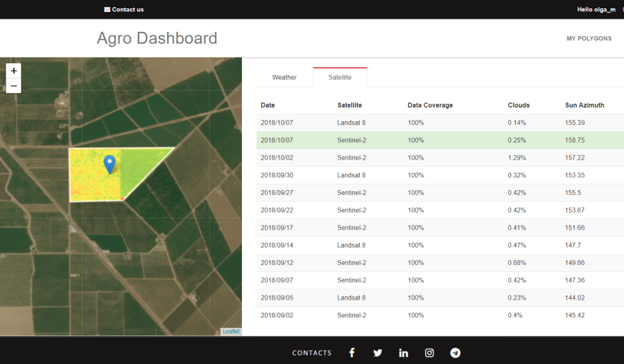Select the 2018/09/27 date row

(440, 193)
